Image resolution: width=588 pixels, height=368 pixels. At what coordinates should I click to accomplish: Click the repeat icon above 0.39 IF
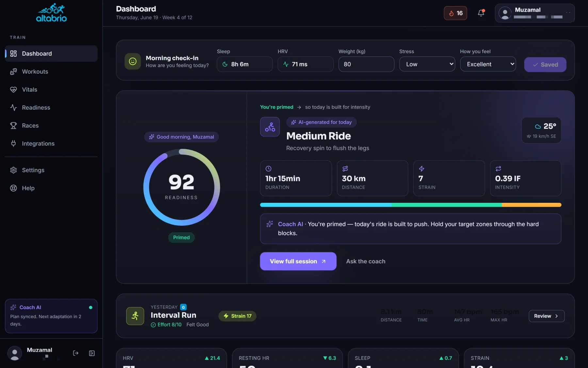point(498,169)
